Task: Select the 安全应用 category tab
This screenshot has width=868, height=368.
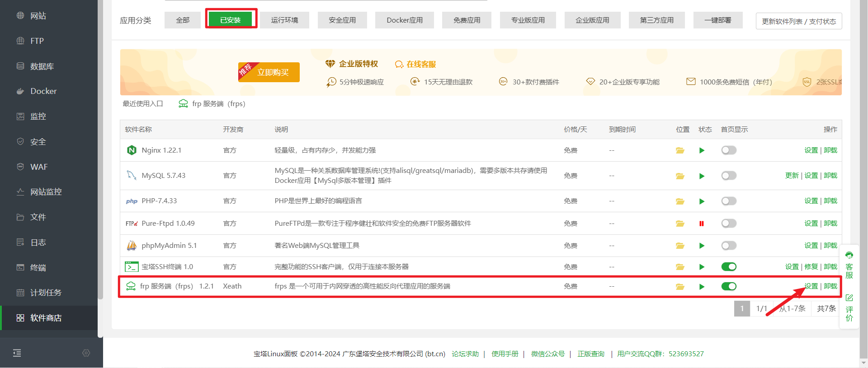Action: coord(342,20)
